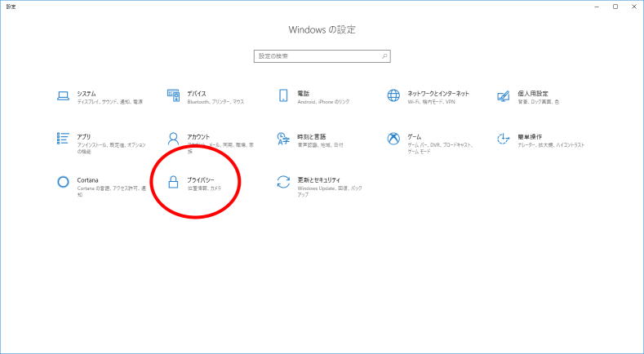Open the 簡単操作 label
Image resolution: width=644 pixels, height=354 pixels.
point(530,137)
